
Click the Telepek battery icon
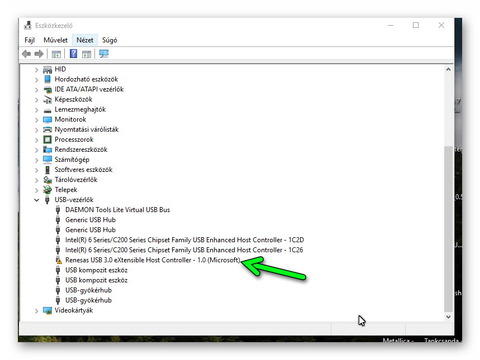click(48, 190)
